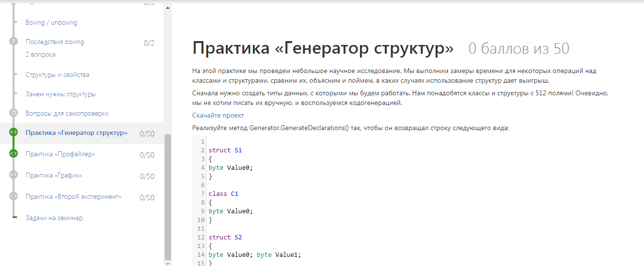Click green code icon for Генератор структур
The image size is (644, 266).
click(14, 132)
